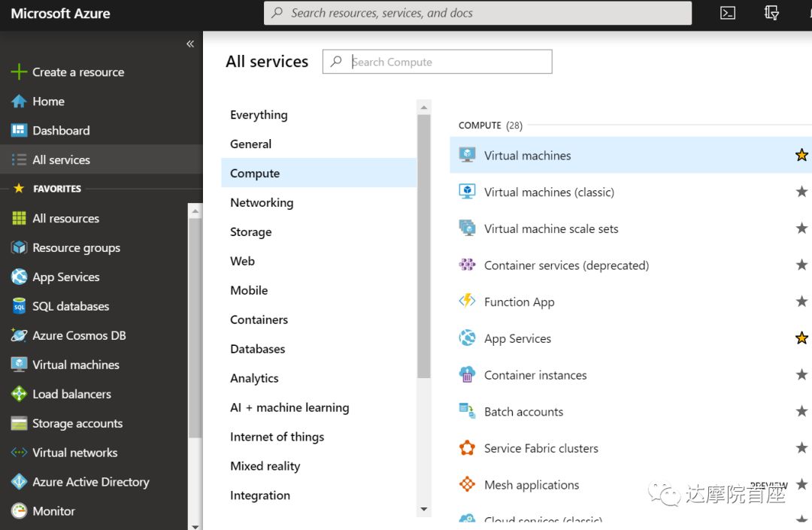Click Resource groups cube icon
The image size is (812, 530).
tap(19, 247)
